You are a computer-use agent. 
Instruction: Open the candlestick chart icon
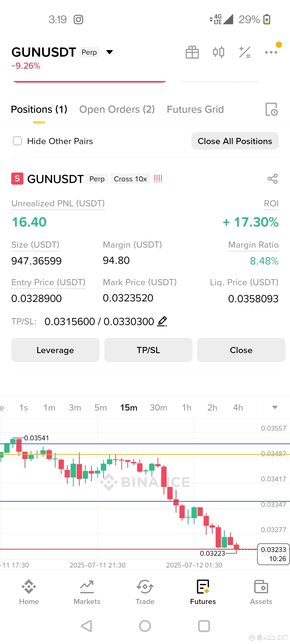click(x=219, y=52)
